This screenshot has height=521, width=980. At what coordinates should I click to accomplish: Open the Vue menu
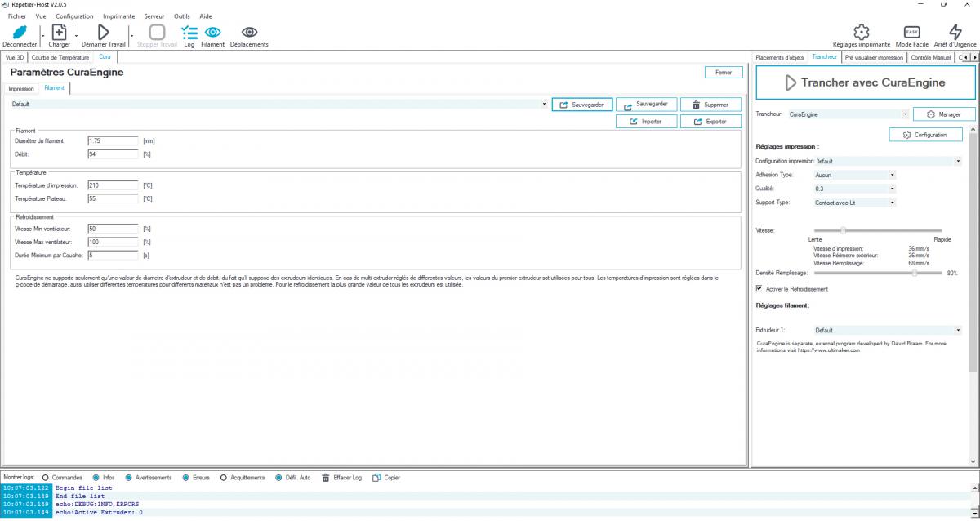(x=41, y=16)
